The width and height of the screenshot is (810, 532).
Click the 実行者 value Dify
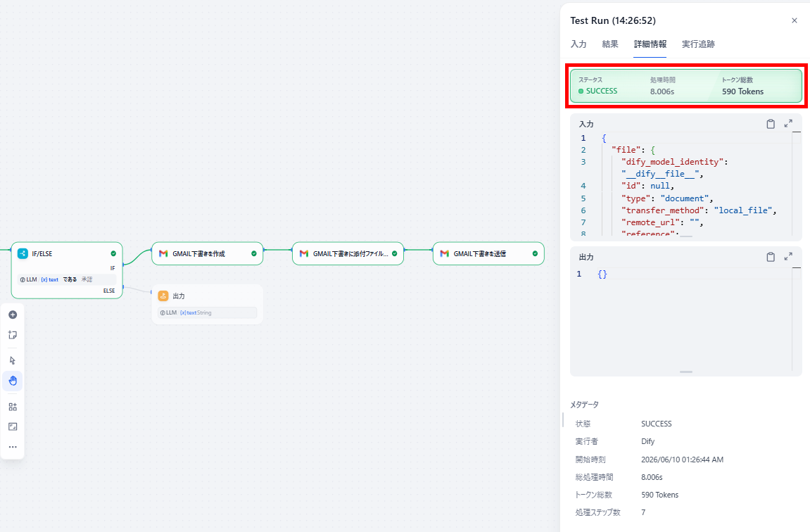648,442
